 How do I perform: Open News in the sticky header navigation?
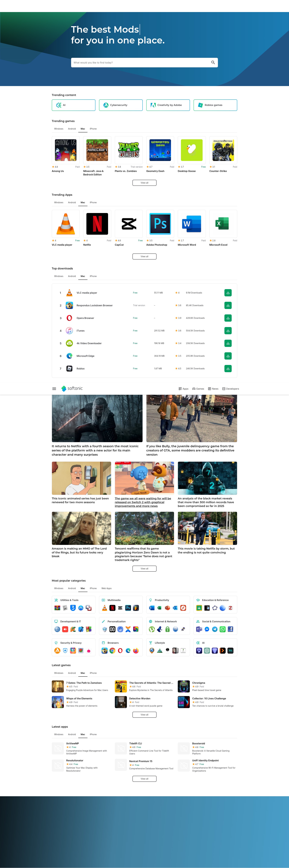coord(213,389)
